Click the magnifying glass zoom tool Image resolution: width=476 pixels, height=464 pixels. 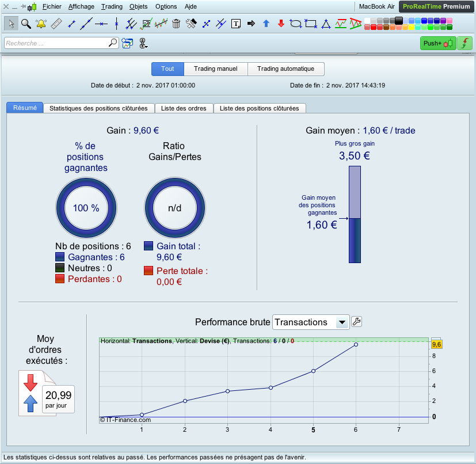click(x=26, y=24)
